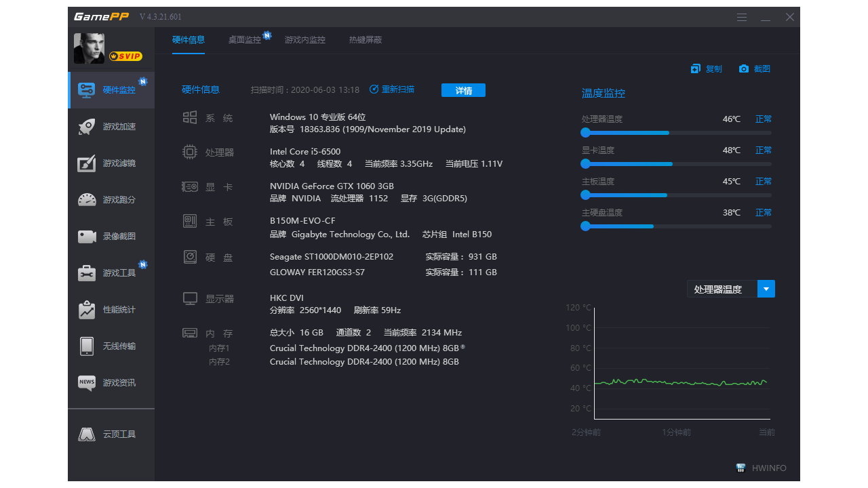Open 录像截图 camera icon
The image size is (868, 488).
pos(87,237)
